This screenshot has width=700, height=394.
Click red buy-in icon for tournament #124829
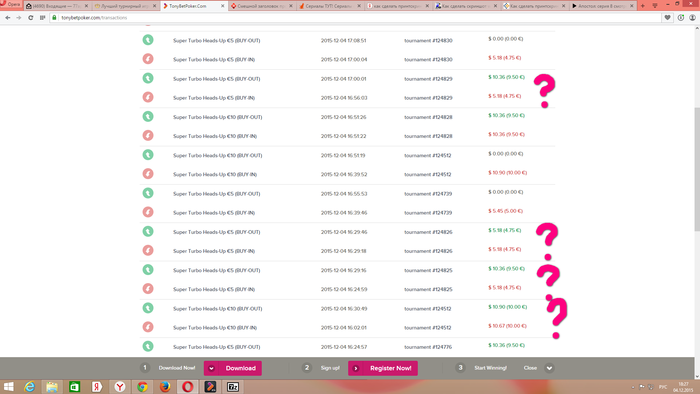pos(148,97)
